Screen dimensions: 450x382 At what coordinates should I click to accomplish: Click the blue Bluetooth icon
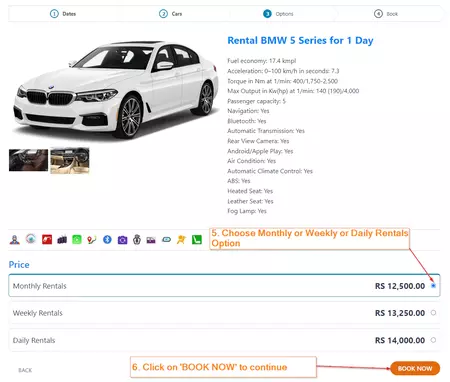click(x=107, y=239)
